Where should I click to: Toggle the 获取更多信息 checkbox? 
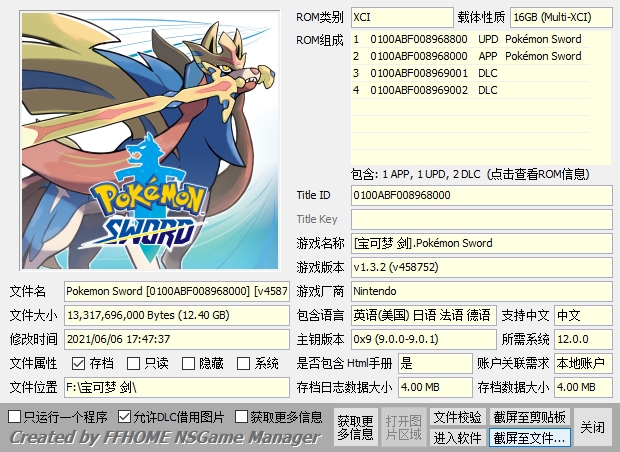(242, 416)
